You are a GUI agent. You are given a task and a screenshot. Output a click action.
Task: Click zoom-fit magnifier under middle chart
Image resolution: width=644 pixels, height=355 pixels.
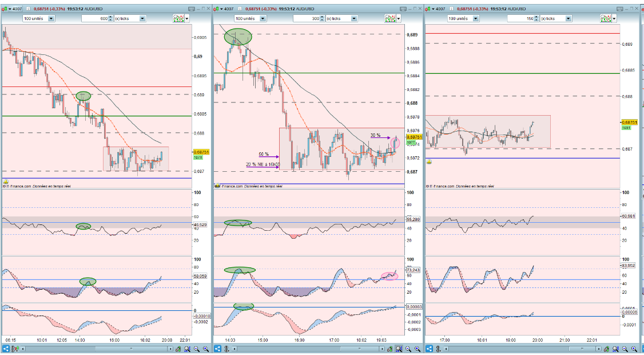coord(399,349)
